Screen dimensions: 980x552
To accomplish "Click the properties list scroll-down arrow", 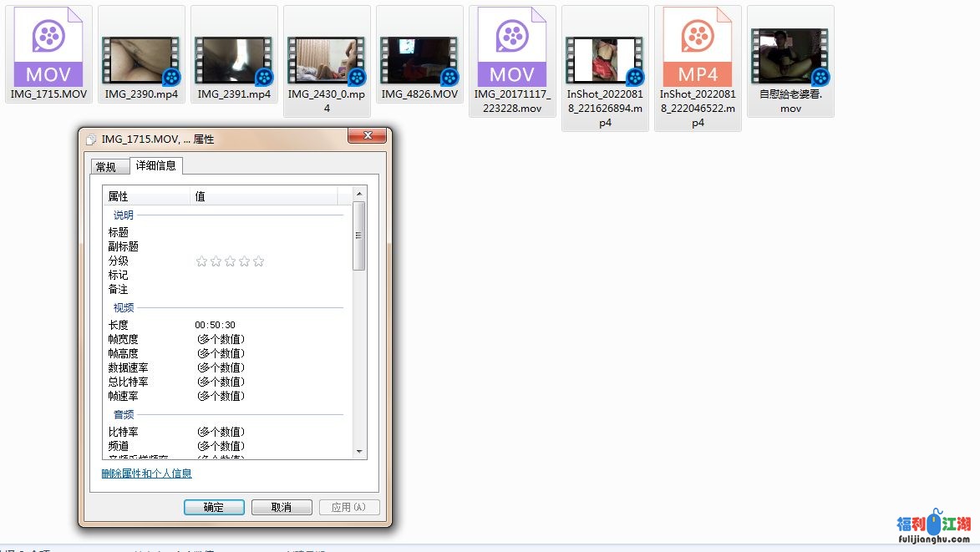I will click(359, 452).
